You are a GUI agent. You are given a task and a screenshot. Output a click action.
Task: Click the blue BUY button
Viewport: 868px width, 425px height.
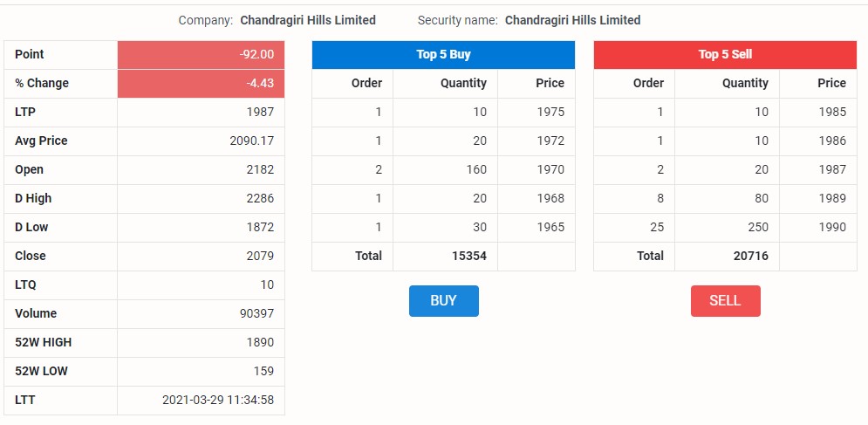(443, 301)
